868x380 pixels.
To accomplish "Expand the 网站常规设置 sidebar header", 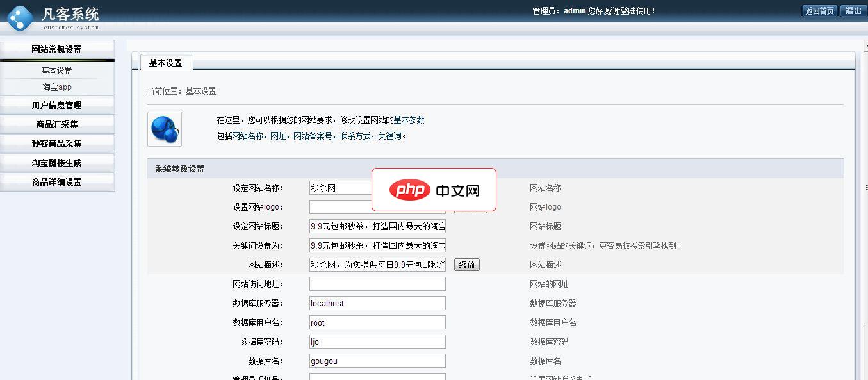I will pyautogui.click(x=58, y=49).
